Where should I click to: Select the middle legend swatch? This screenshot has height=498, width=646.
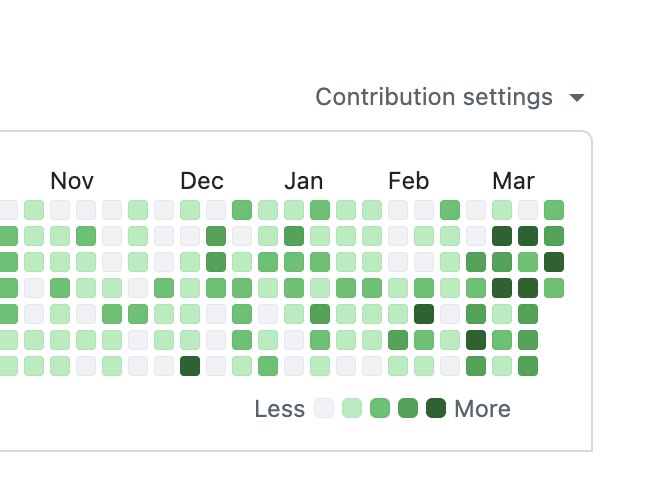[x=380, y=408]
